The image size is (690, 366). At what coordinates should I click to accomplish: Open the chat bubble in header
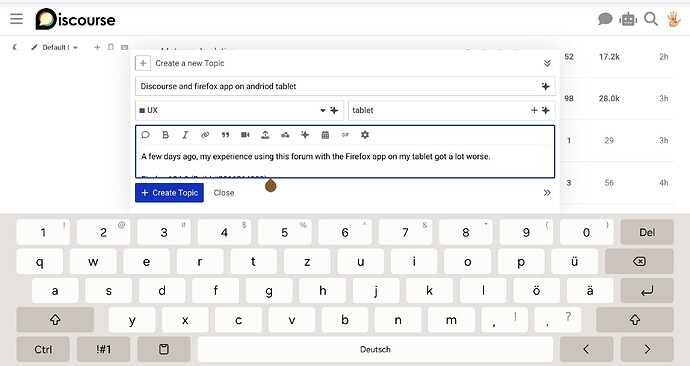pos(605,19)
